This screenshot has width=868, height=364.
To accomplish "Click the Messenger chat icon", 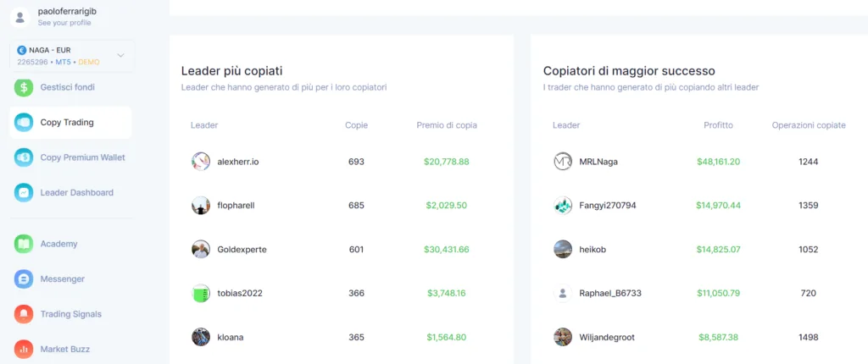I will point(24,279).
